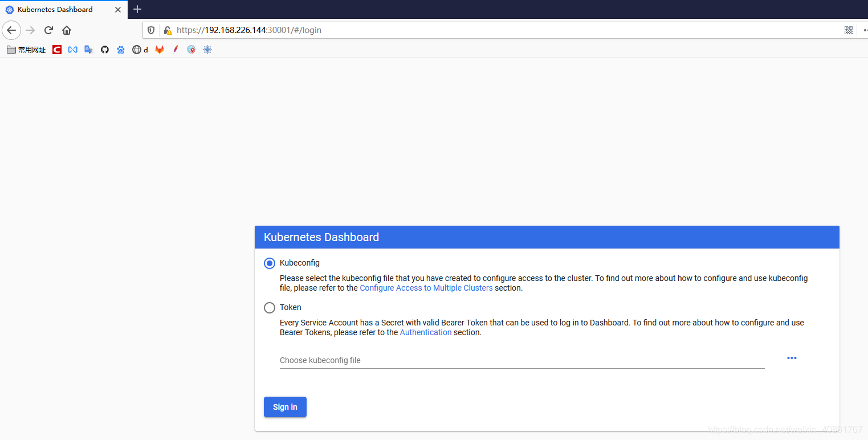Click the Sign in button
Screen dimensions: 868x440
[285, 407]
